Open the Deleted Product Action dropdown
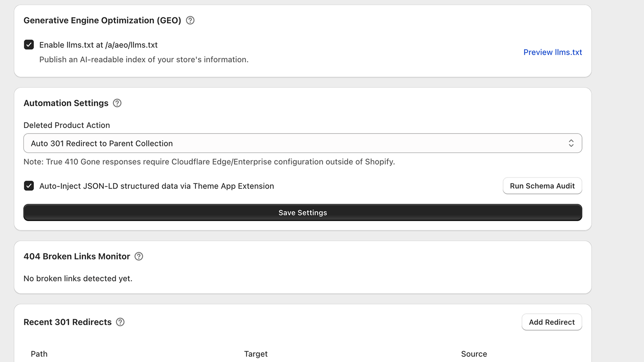The image size is (644, 362). 303,143
